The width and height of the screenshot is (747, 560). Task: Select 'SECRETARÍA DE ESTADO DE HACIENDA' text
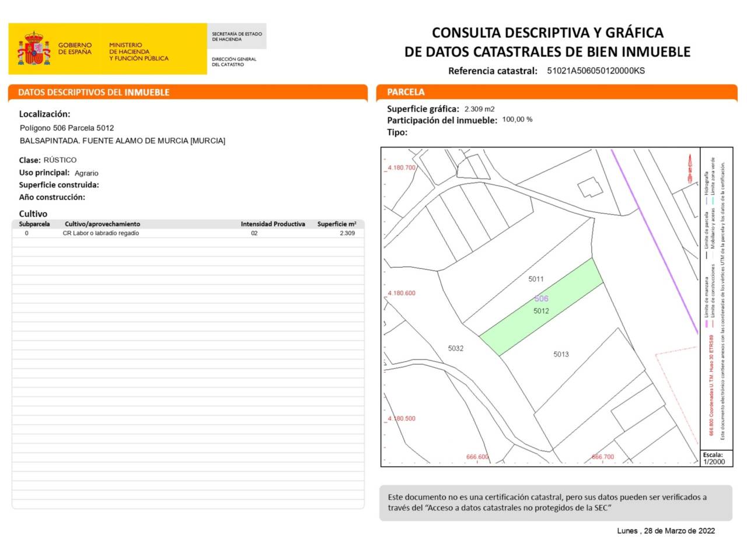[236, 37]
